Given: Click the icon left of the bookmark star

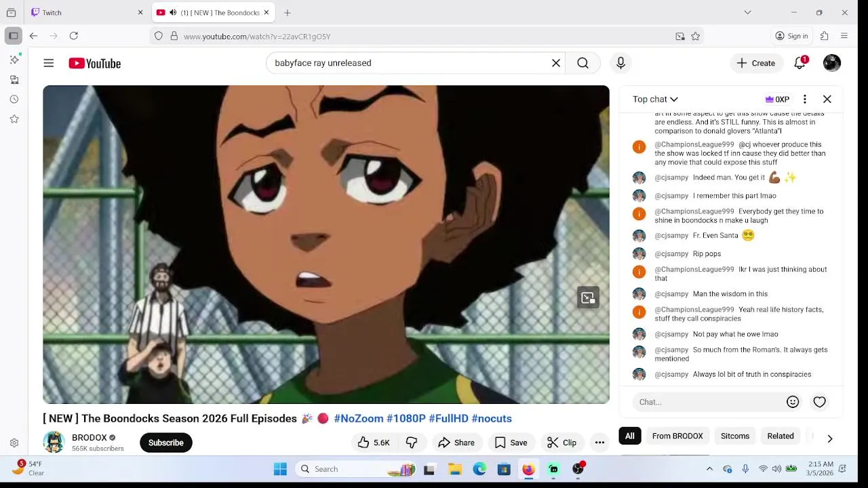Looking at the screenshot, I should pos(680,36).
